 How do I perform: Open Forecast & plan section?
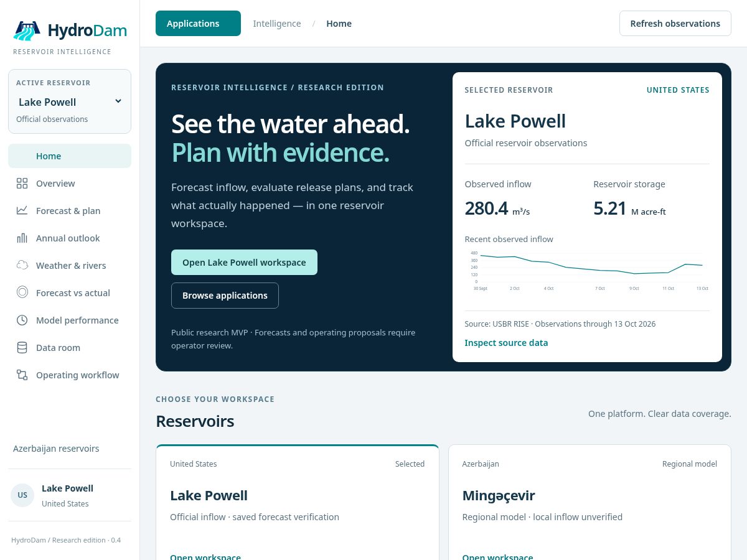(x=70, y=210)
